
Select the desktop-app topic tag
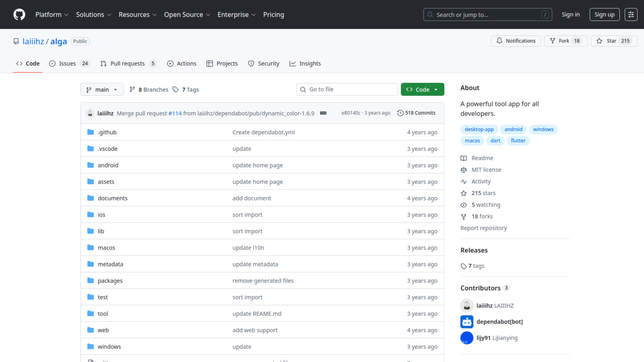[x=479, y=129]
